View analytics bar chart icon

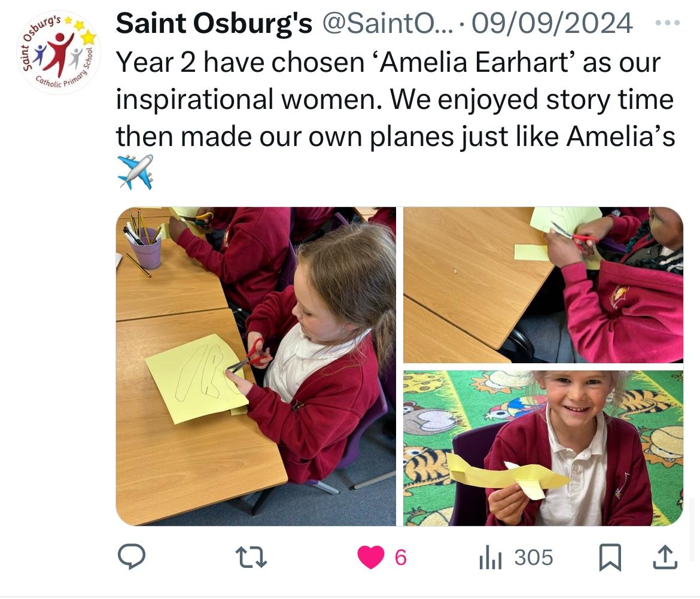pyautogui.click(x=491, y=558)
